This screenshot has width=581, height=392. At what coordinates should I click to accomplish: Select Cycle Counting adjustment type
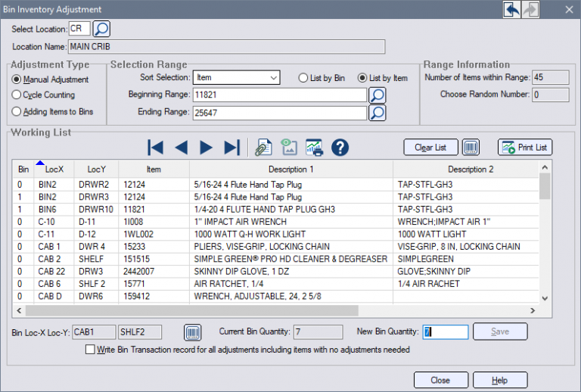tap(17, 95)
